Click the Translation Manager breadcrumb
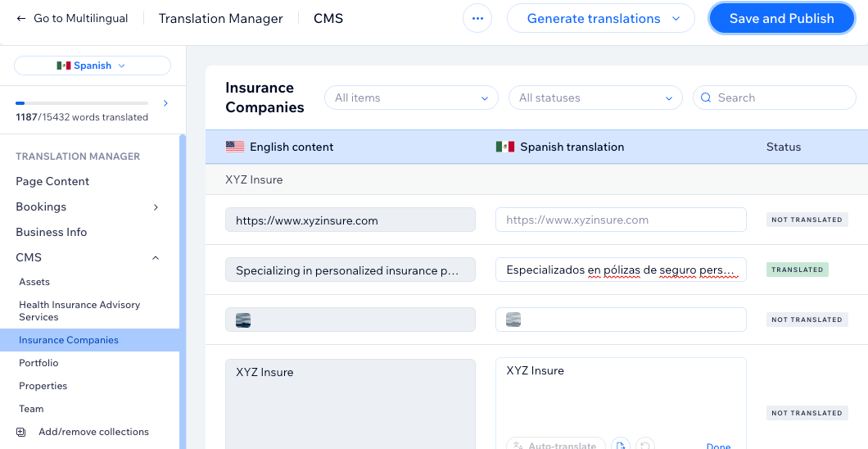The image size is (868, 449). pos(221,18)
